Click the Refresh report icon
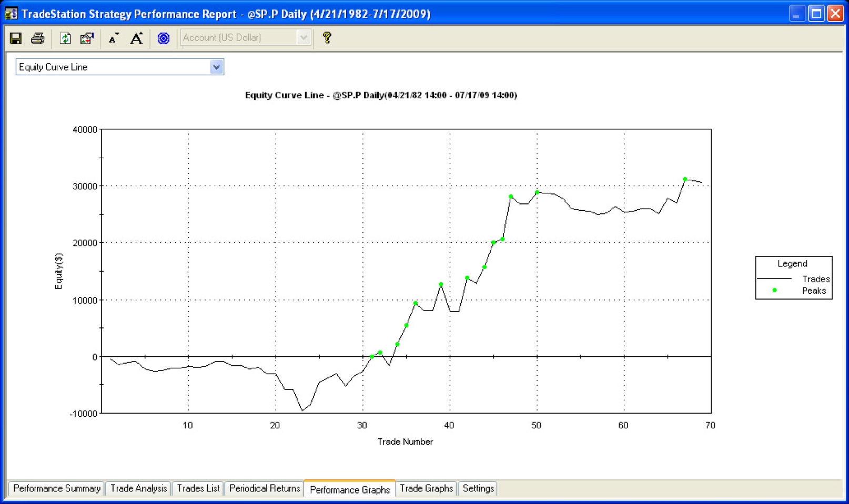Screen dimensions: 849x504 tap(65, 38)
